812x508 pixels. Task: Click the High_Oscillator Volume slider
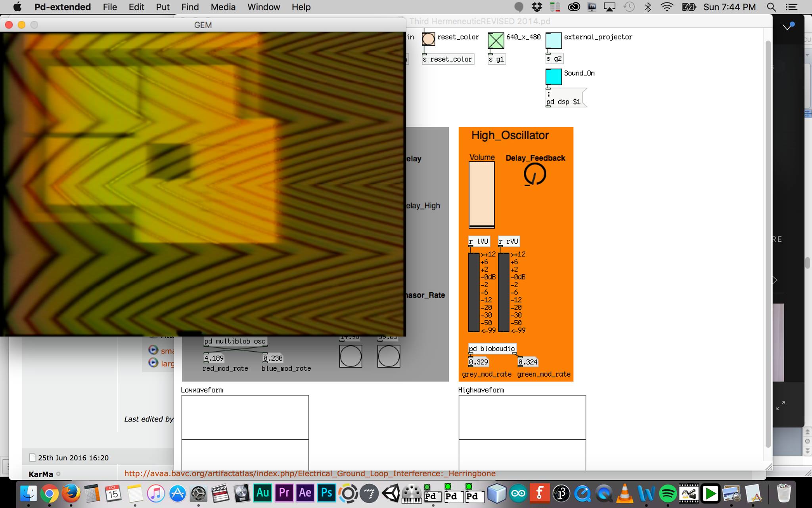tap(482, 194)
